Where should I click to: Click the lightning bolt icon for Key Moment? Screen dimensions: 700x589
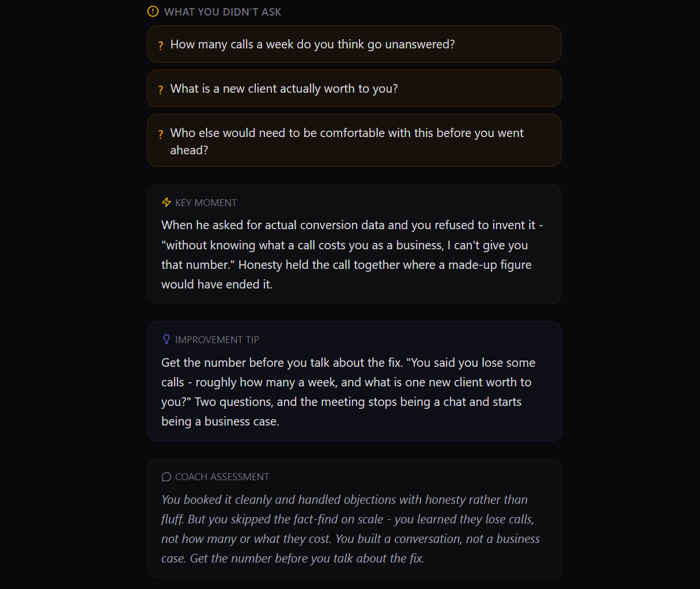click(x=167, y=202)
